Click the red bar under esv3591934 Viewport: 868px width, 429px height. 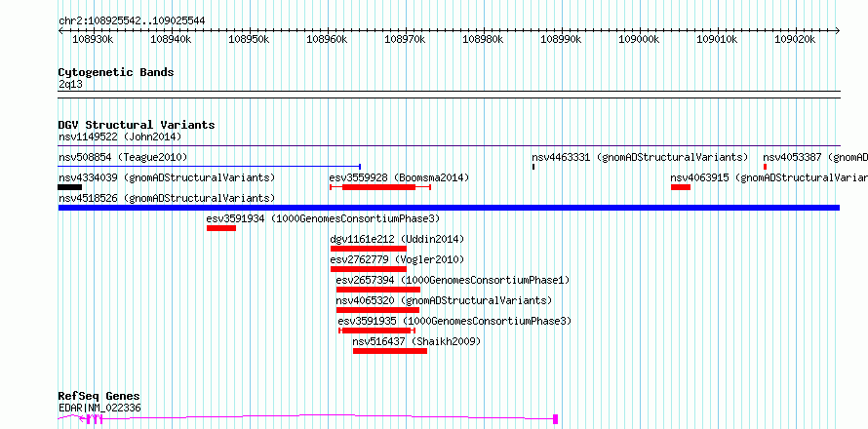(x=221, y=228)
